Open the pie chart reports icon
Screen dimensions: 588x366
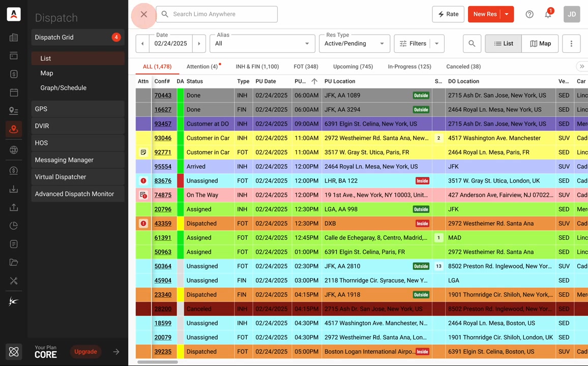14,226
